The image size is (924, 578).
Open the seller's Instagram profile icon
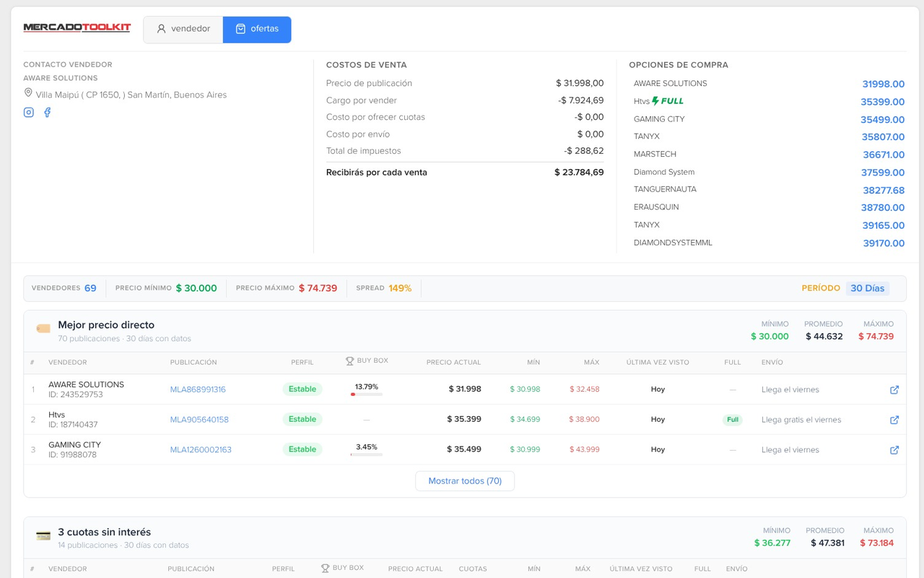point(29,112)
